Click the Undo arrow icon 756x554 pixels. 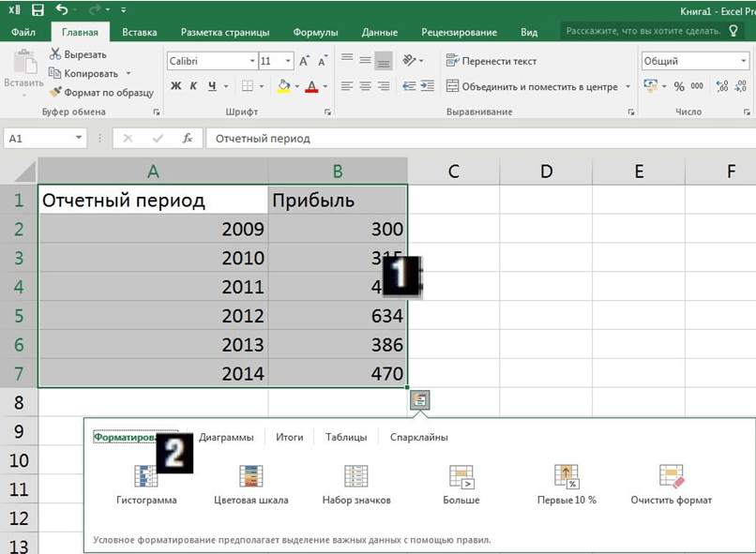click(62, 10)
